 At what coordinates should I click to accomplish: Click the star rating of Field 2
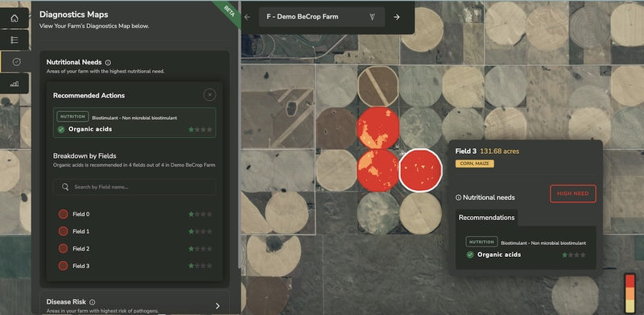coord(200,249)
